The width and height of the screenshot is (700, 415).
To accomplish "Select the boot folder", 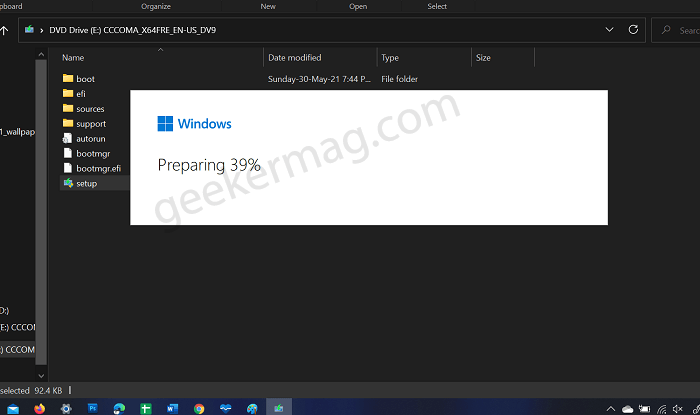I will tap(85, 79).
